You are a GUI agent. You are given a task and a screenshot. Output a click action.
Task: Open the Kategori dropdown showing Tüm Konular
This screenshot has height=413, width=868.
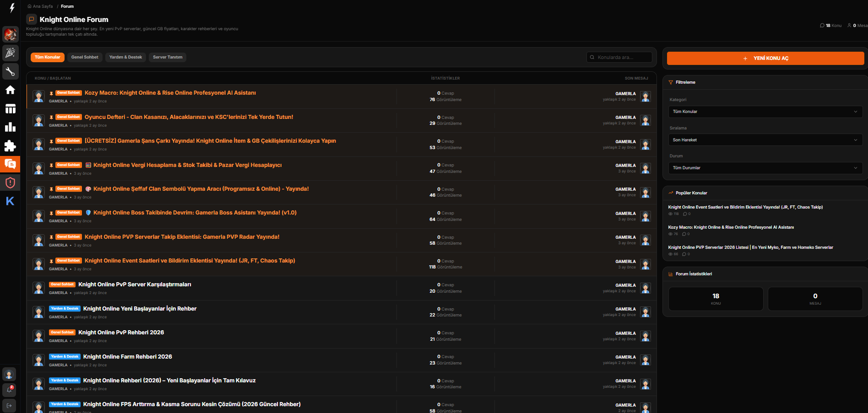[x=765, y=112]
